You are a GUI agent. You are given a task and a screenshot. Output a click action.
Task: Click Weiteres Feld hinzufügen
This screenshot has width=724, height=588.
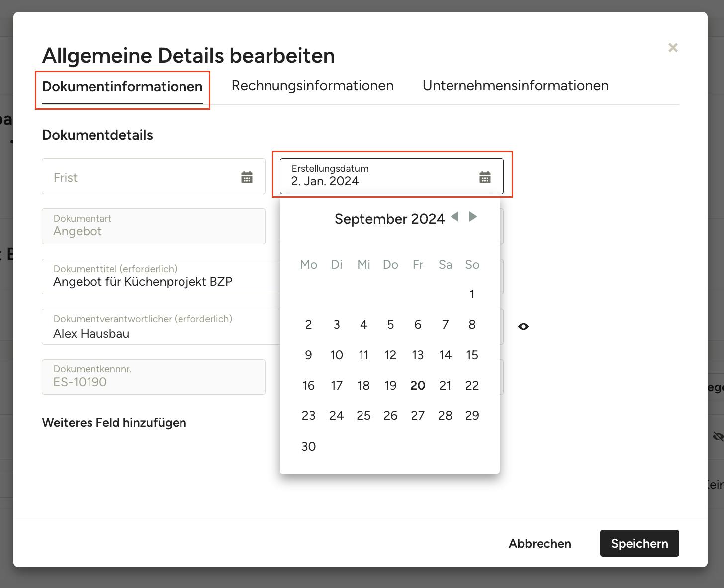pos(114,423)
